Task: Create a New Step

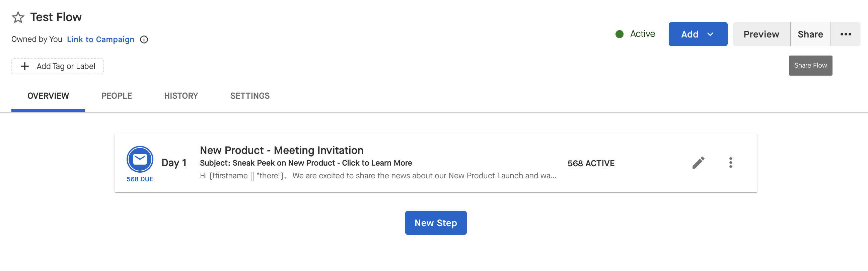Action: click(436, 223)
